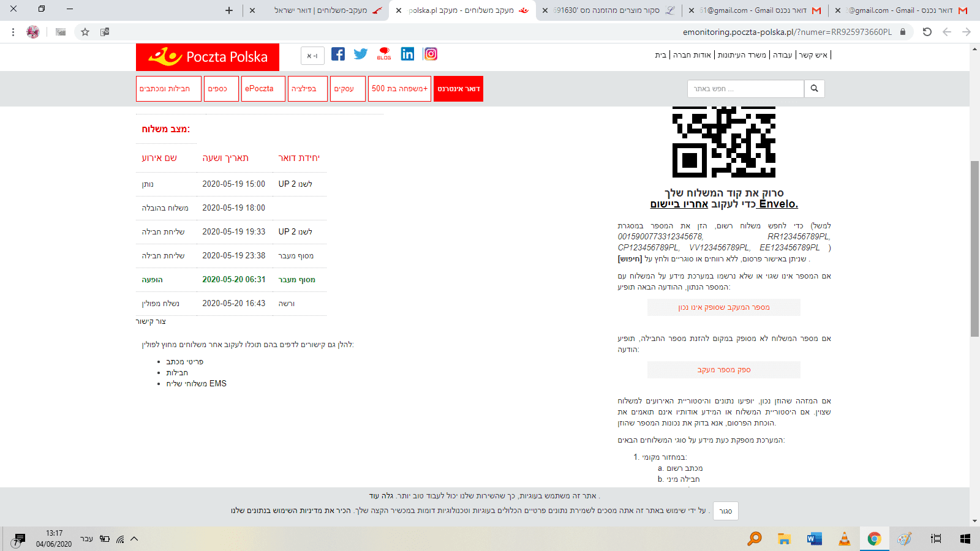Open Microsoft Word from the taskbar
Image resolution: width=980 pixels, height=551 pixels.
pyautogui.click(x=814, y=539)
